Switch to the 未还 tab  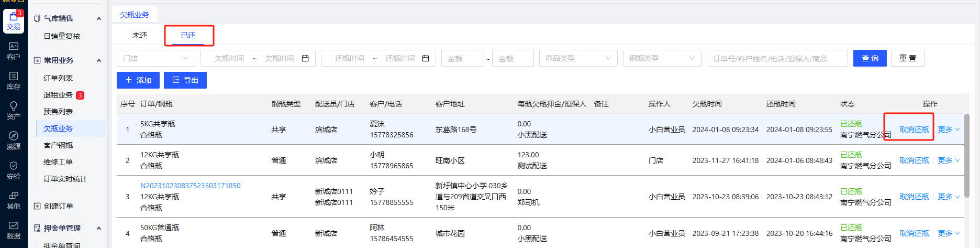[x=140, y=35]
